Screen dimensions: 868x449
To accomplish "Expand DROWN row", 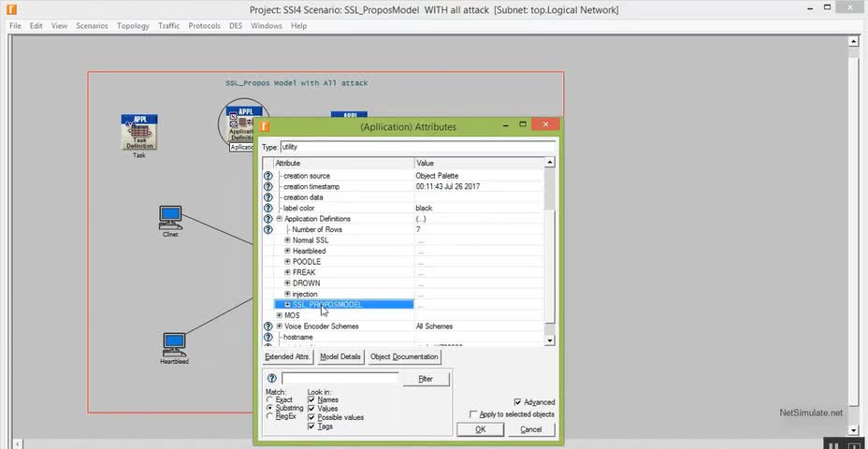I will coord(287,282).
